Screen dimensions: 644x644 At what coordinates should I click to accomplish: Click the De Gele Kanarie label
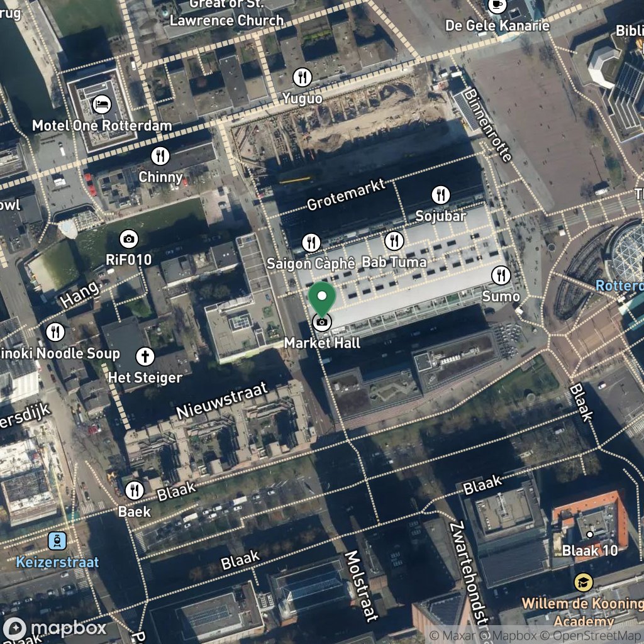497,26
